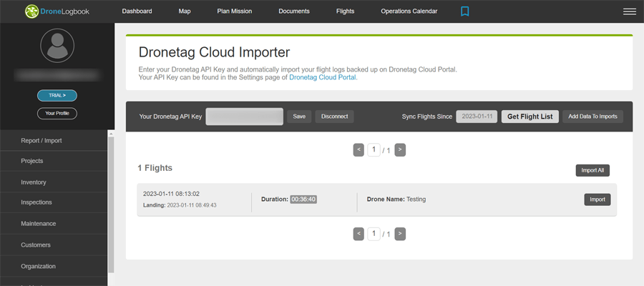Image resolution: width=644 pixels, height=286 pixels.
Task: Open Plan Mission in the top menu
Action: [x=235, y=11]
